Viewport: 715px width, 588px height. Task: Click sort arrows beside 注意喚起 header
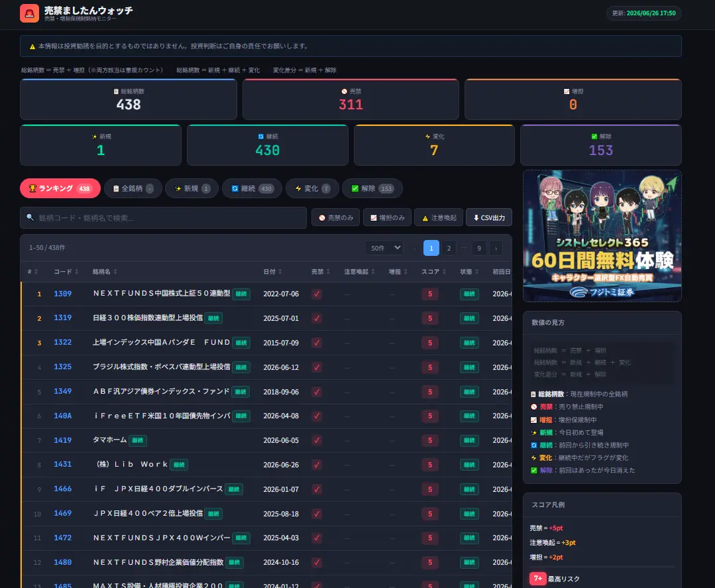tap(373, 272)
